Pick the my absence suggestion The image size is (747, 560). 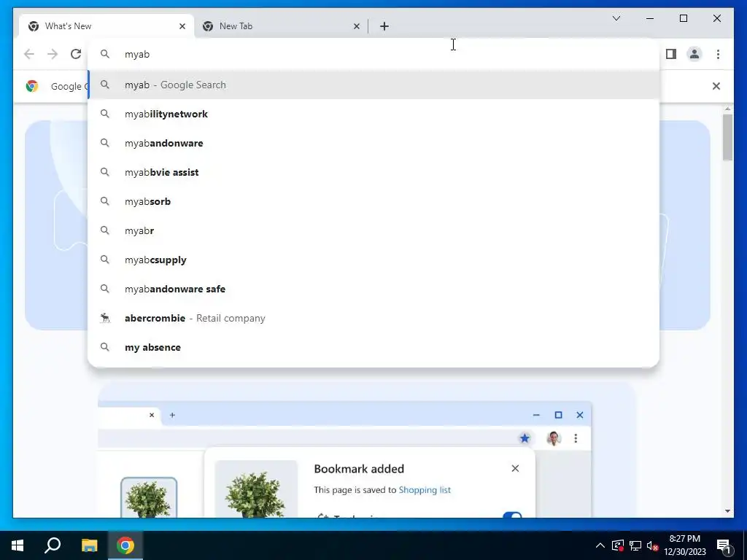pos(374,347)
